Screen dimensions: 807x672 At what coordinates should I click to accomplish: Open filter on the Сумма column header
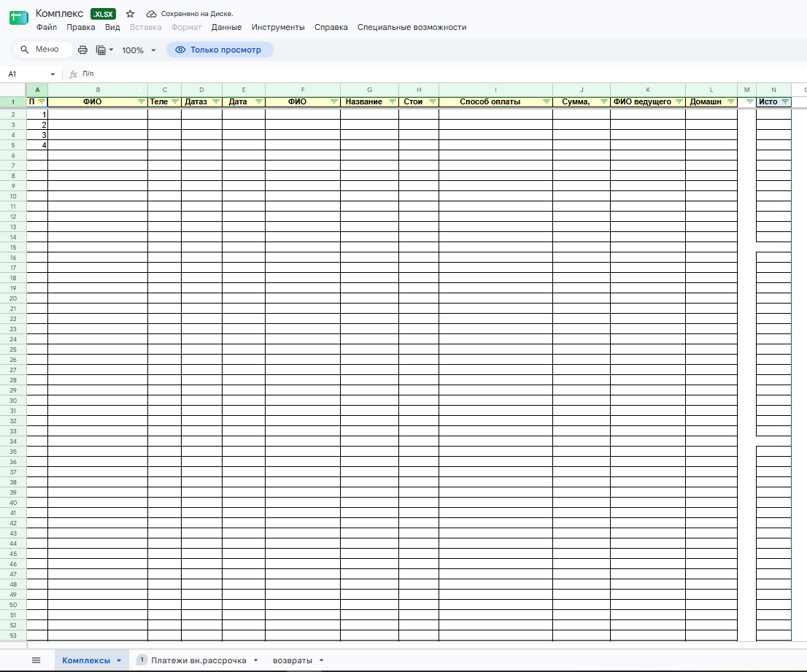point(604,102)
